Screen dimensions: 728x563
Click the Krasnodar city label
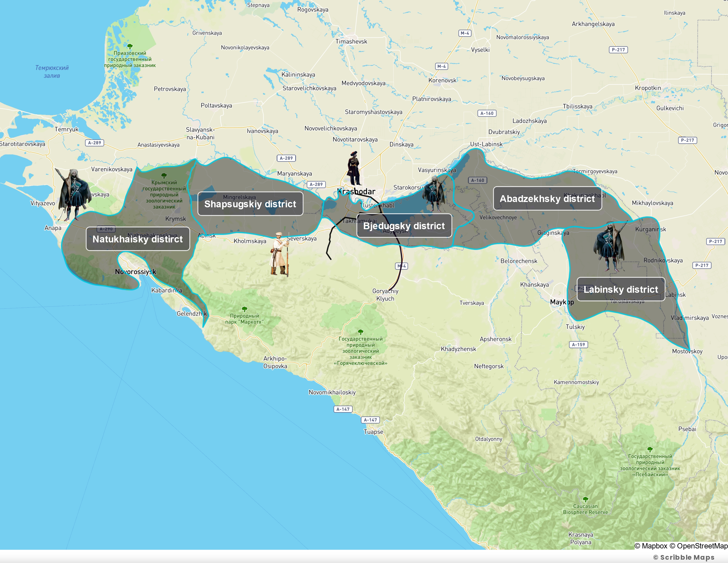pos(356,191)
